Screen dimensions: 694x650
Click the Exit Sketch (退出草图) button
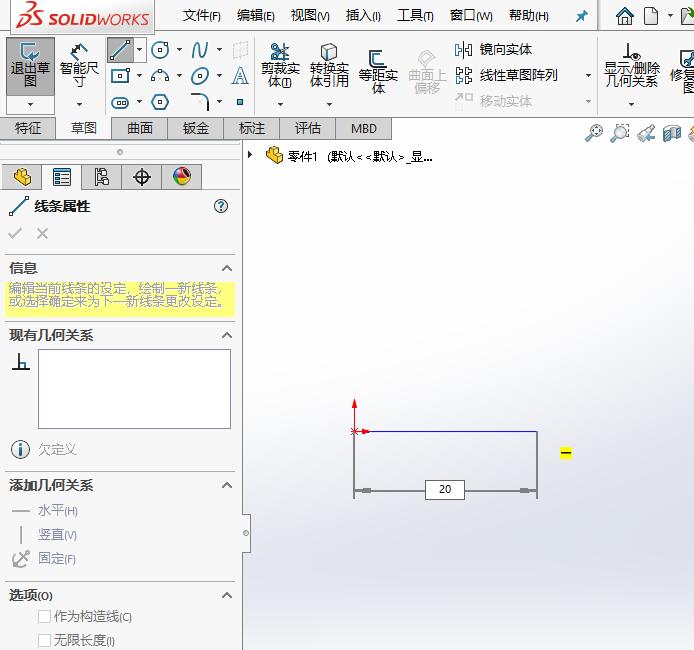(x=30, y=66)
